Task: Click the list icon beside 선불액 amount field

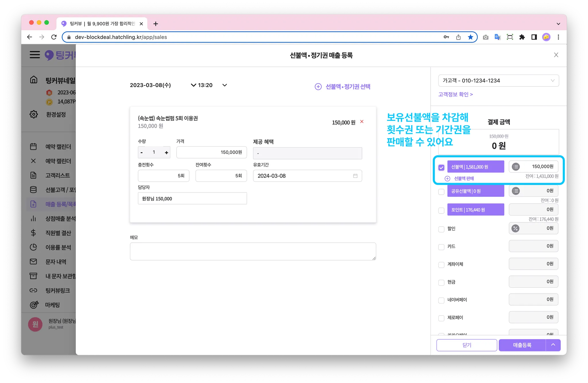Action: (516, 167)
